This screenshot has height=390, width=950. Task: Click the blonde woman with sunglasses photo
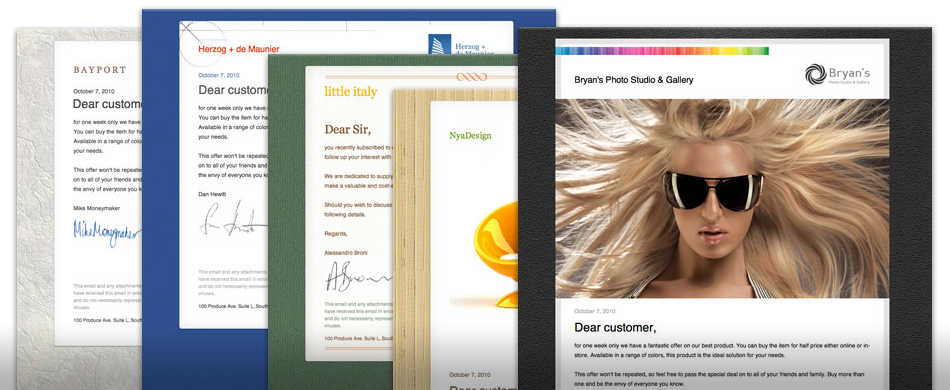pyautogui.click(x=722, y=199)
